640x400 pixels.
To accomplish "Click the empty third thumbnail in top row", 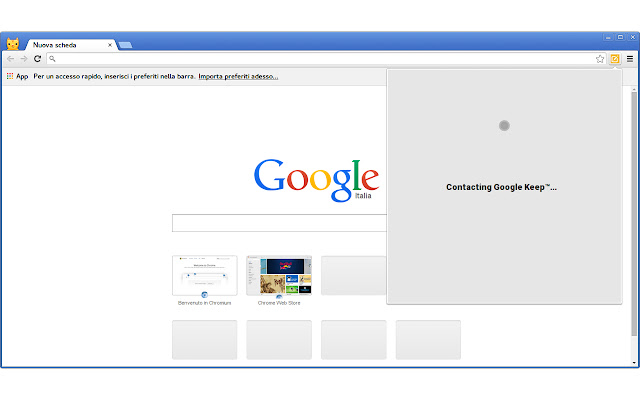I will click(353, 276).
